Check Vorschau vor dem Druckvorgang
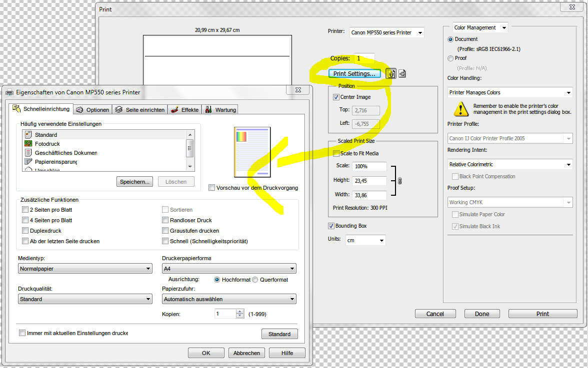588x368 pixels. (x=211, y=188)
